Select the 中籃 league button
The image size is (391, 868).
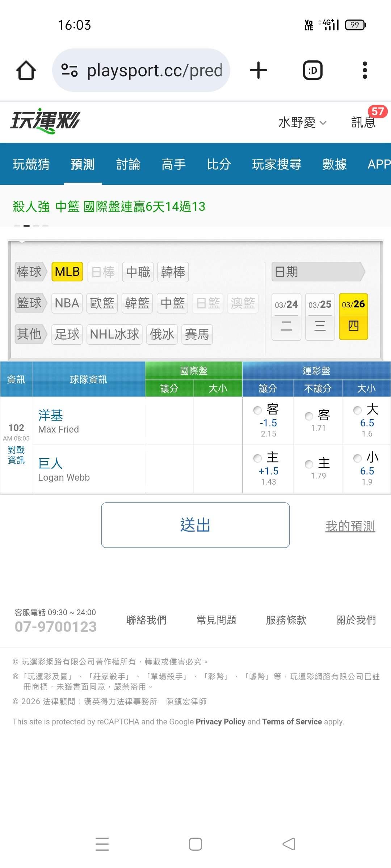pyautogui.click(x=173, y=303)
